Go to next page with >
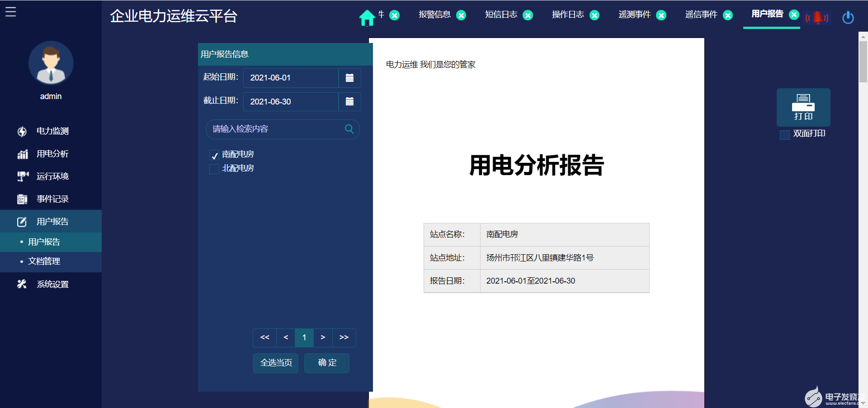The image size is (868, 408). tap(323, 338)
